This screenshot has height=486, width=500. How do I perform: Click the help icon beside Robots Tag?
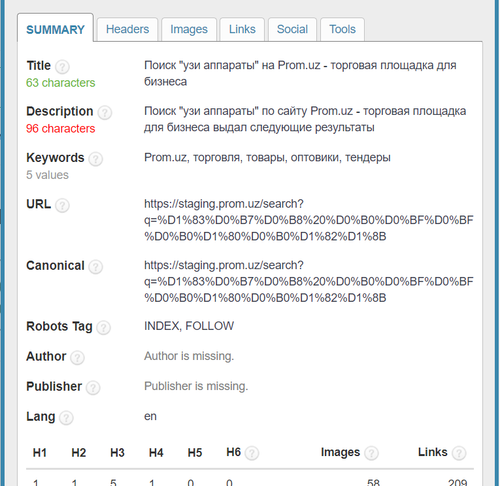(103, 328)
